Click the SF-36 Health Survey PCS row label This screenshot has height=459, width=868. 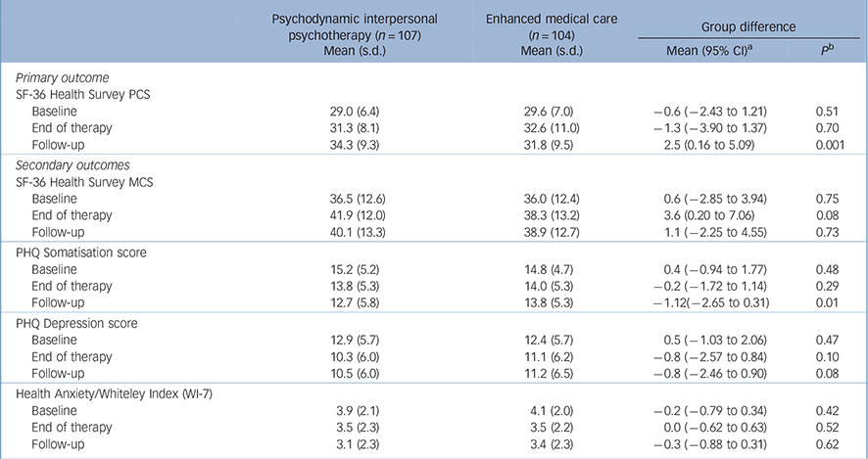click(x=82, y=95)
